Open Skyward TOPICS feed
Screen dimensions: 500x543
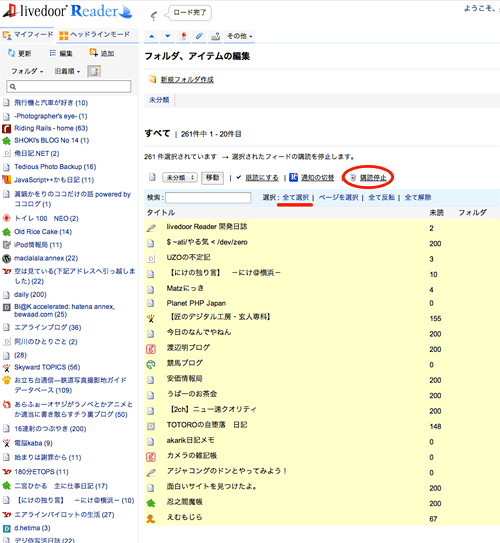47,367
